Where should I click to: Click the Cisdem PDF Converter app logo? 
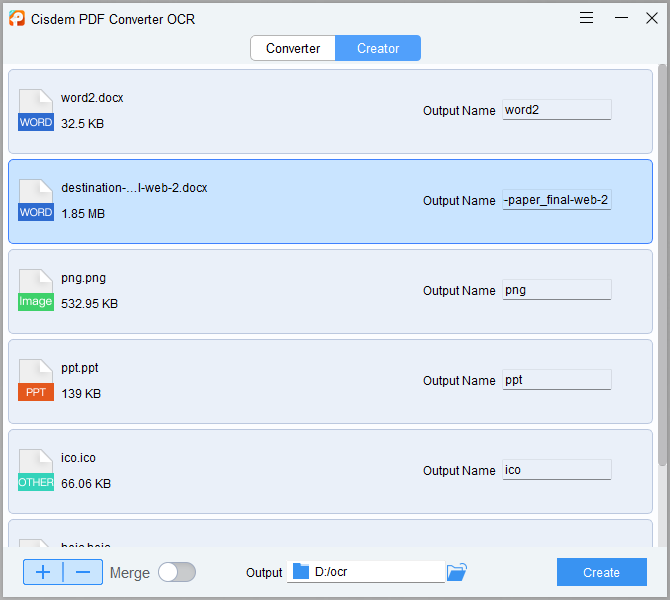coord(17,18)
